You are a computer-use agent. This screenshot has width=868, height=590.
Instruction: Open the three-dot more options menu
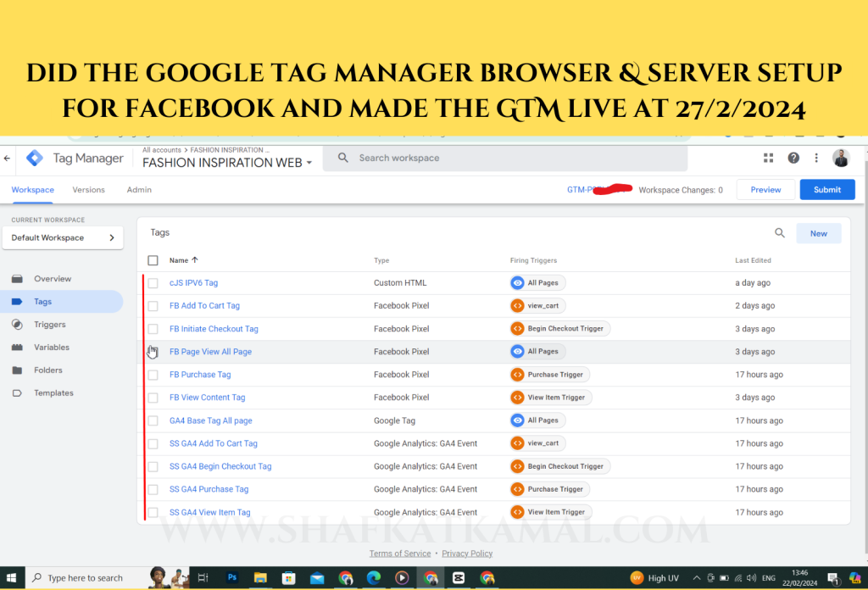pyautogui.click(x=816, y=159)
